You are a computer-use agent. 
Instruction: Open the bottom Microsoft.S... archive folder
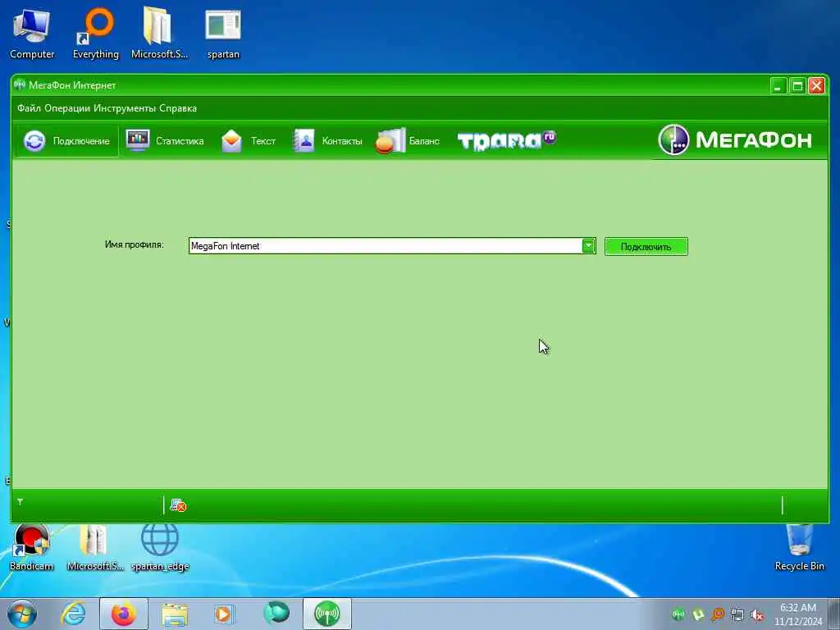pyautogui.click(x=95, y=547)
